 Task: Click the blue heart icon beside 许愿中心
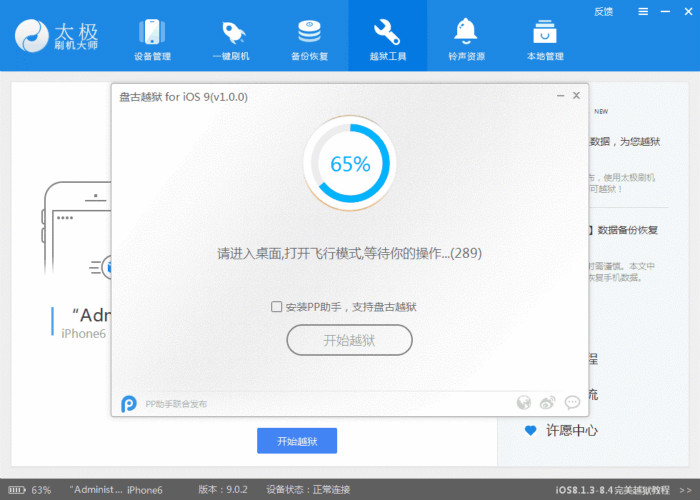(530, 430)
